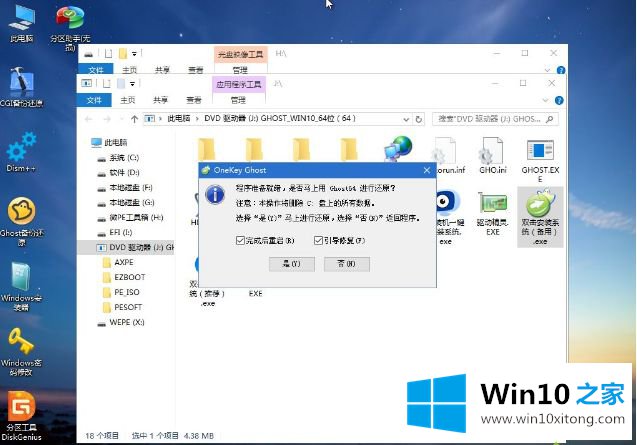Screen dimensions: 637x445
Task: Switch to the 共享 (Share) ribbon tab
Action: coord(162,99)
